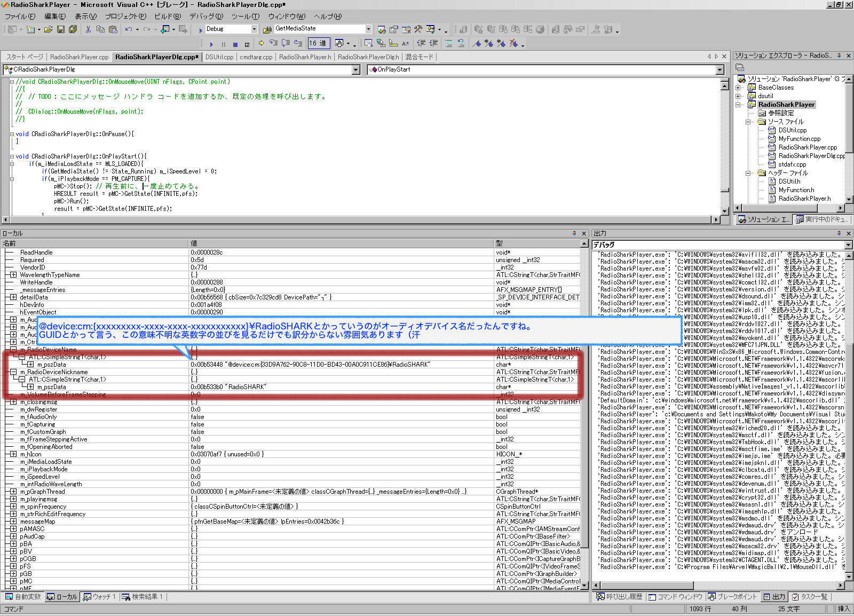This screenshot has height=616, width=854.
Task: Switch to the 自動変数 tab
Action: click(x=23, y=597)
